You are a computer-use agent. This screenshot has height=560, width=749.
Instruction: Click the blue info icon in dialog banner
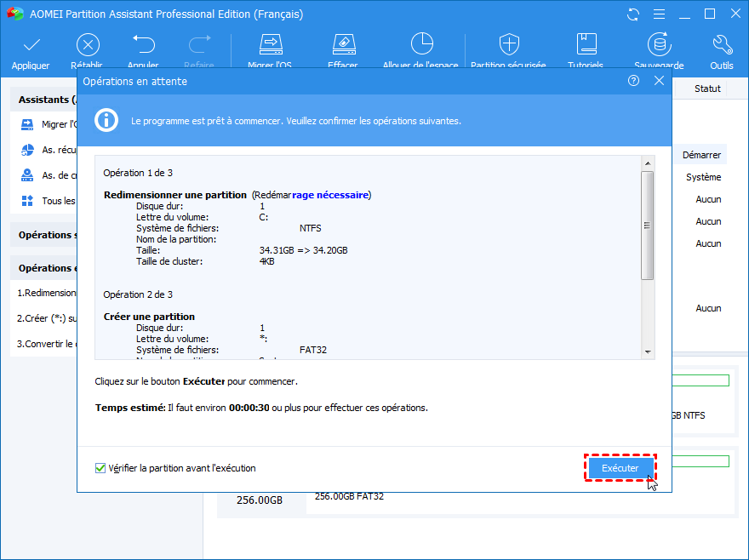tap(106, 120)
